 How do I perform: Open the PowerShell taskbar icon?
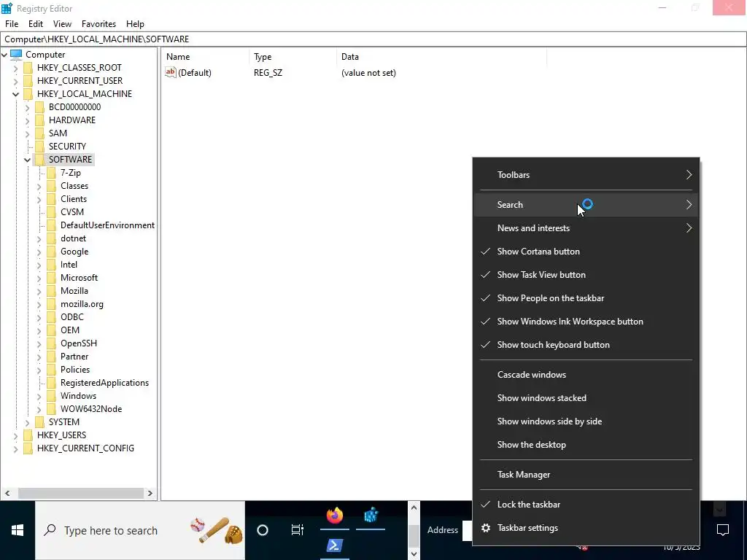(335, 545)
